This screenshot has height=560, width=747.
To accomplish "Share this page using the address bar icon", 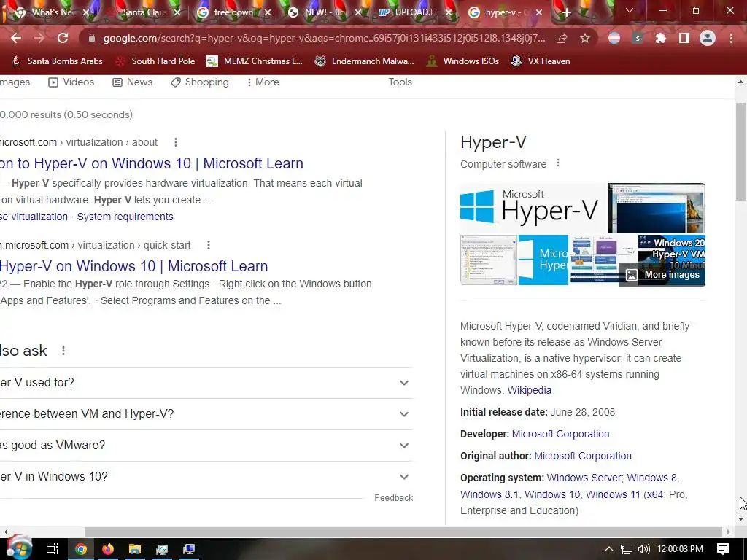I will [x=562, y=38].
